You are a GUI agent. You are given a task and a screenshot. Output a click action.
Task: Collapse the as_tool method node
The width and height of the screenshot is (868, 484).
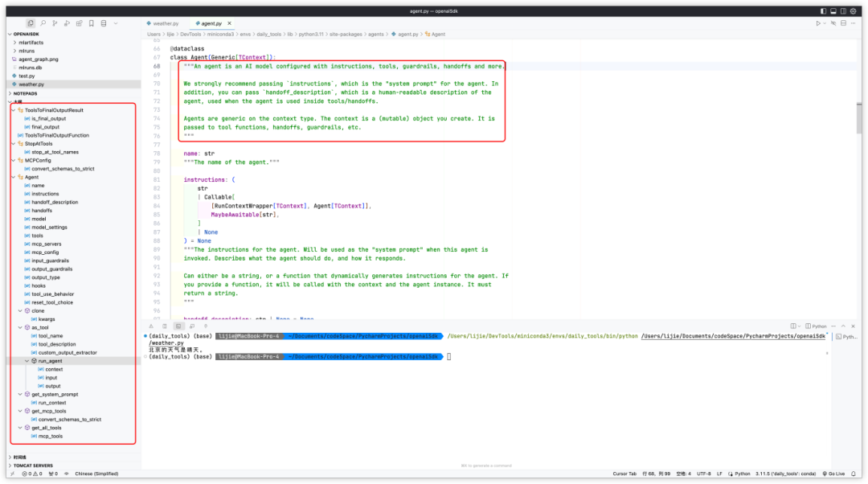[x=20, y=327]
